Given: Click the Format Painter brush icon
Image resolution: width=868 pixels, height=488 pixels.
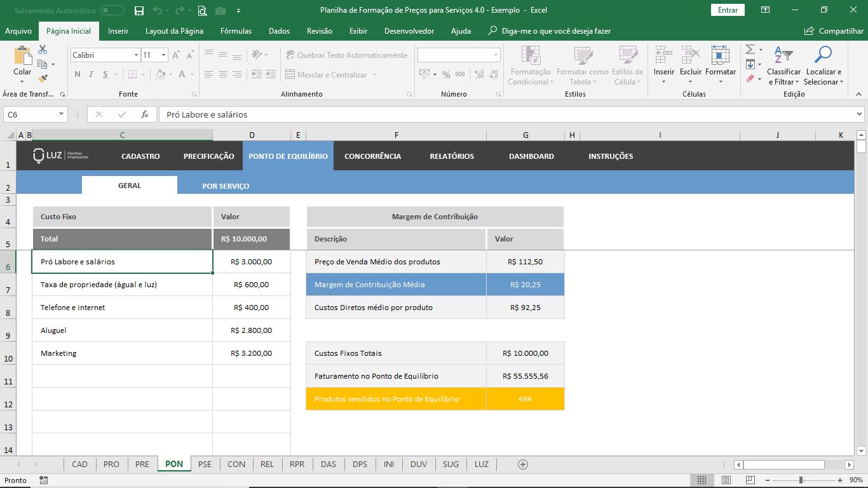Looking at the screenshot, I should point(43,79).
